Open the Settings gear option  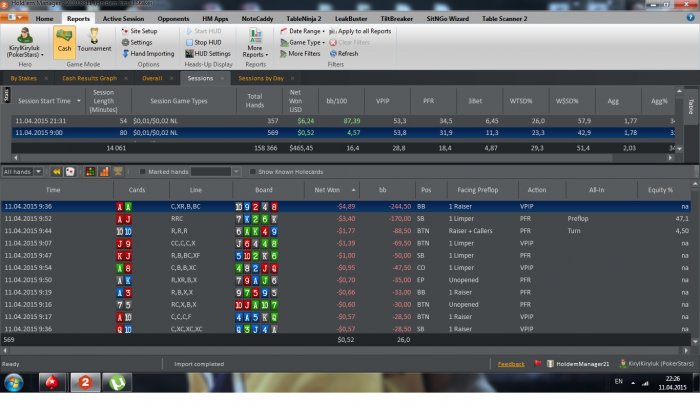point(137,42)
